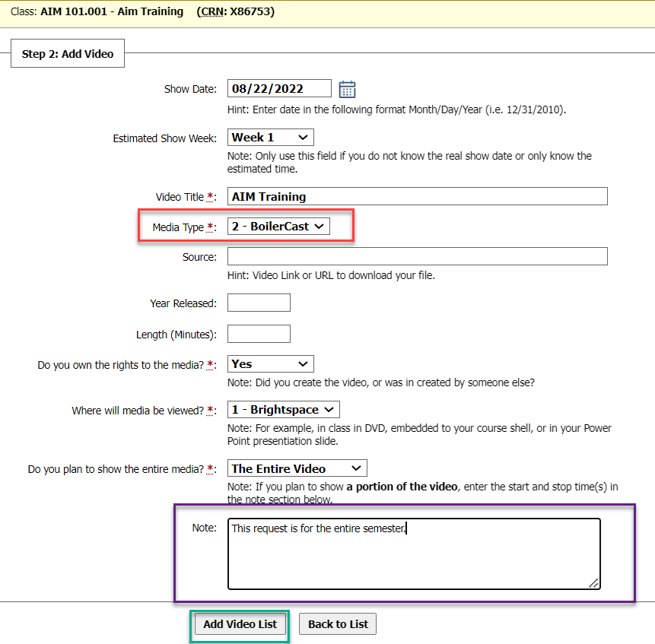The width and height of the screenshot is (655, 644).
Task: Click the Show Date input field
Action: point(279,89)
